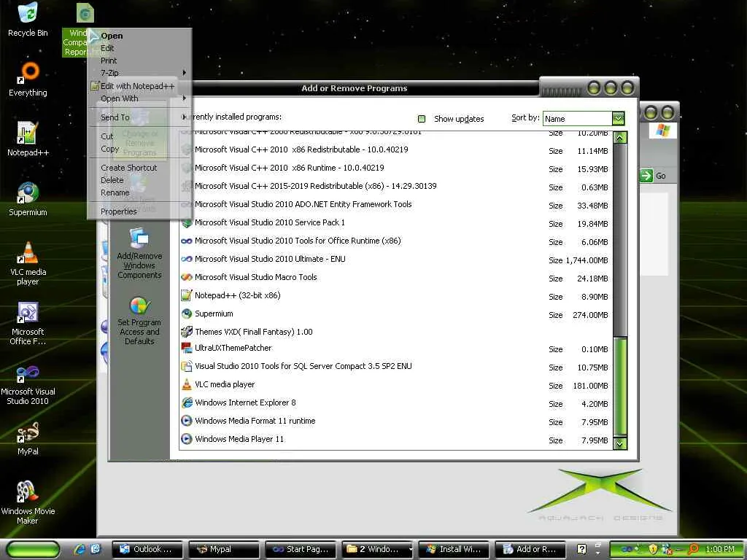The height and width of the screenshot is (560, 747).
Task: Switch to Add or R... taskbar button
Action: click(x=530, y=549)
